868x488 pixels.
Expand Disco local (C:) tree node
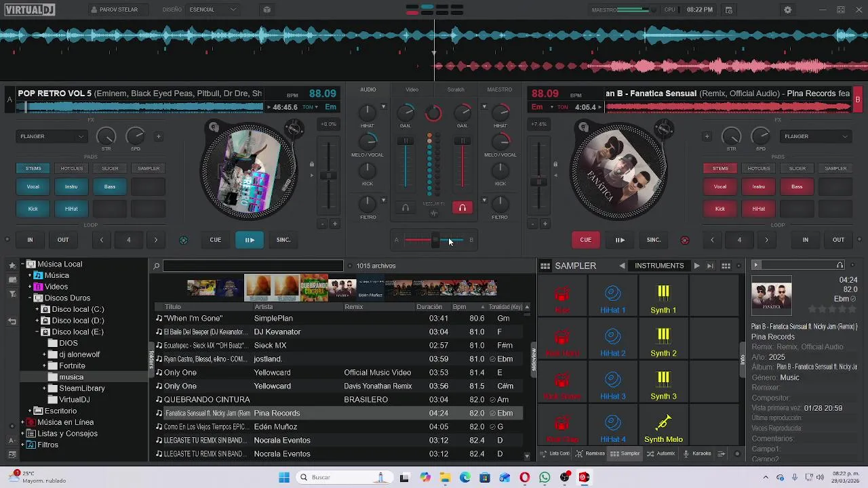[x=37, y=309]
